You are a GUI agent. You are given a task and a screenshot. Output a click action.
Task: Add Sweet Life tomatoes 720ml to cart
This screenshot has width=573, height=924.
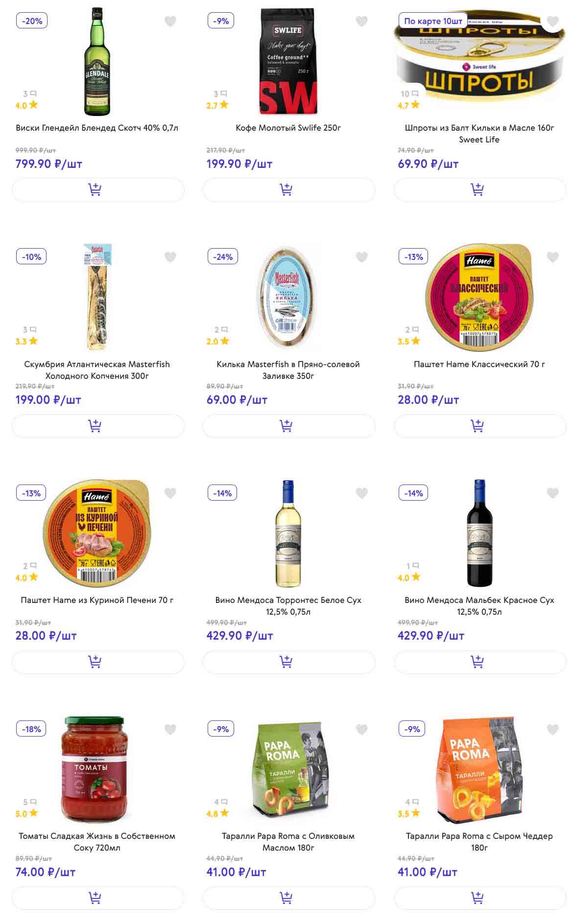[98, 898]
